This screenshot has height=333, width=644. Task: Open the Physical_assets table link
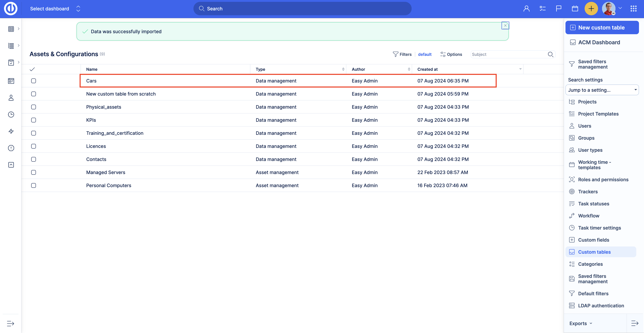104,107
